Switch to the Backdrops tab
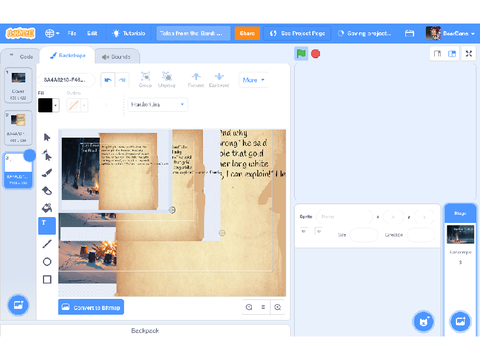This screenshot has height=360, width=480. 67,56
